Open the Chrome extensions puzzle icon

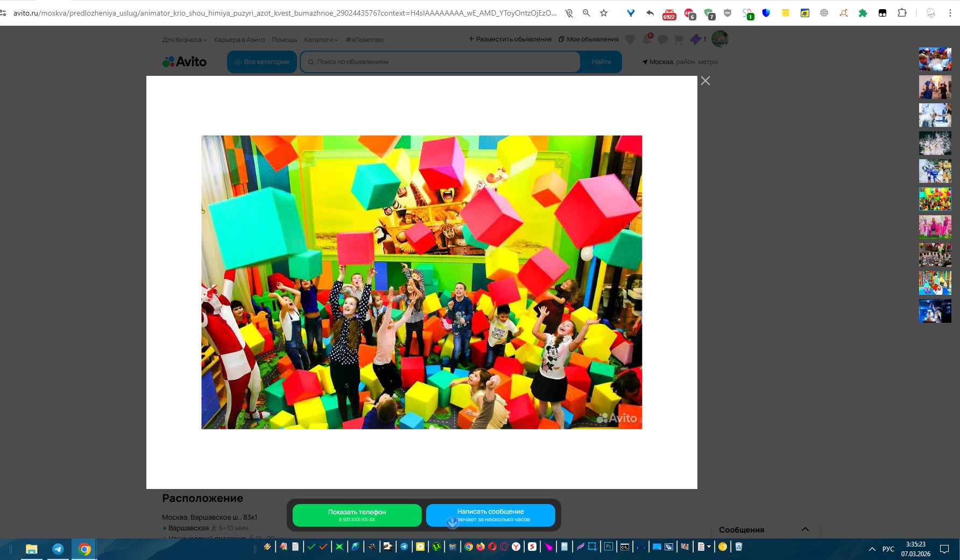[902, 13]
